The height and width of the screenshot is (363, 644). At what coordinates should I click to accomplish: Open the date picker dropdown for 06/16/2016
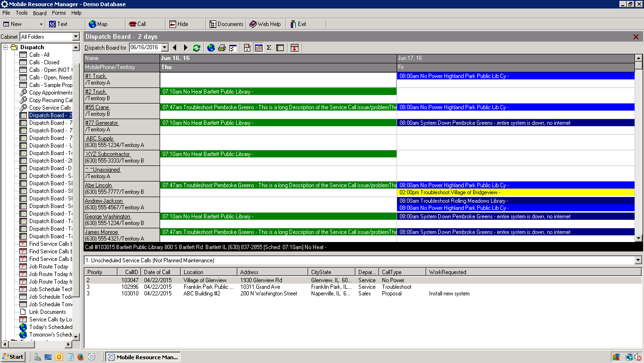pos(165,47)
